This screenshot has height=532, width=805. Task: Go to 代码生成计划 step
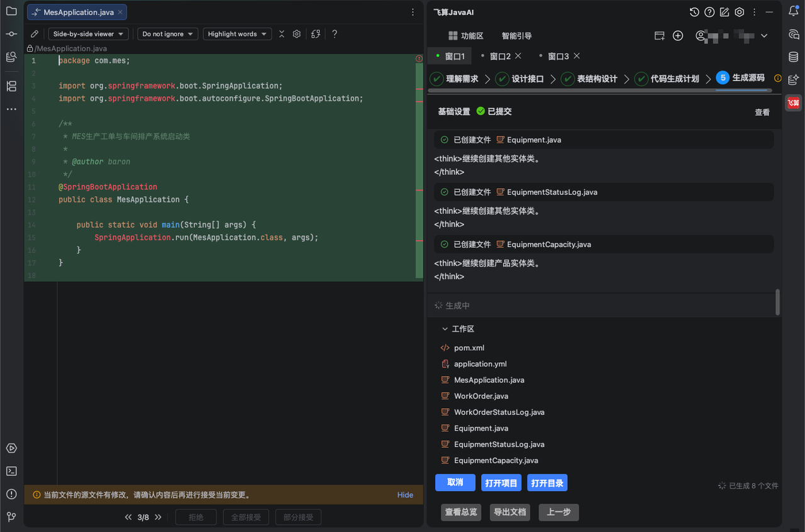(667, 79)
